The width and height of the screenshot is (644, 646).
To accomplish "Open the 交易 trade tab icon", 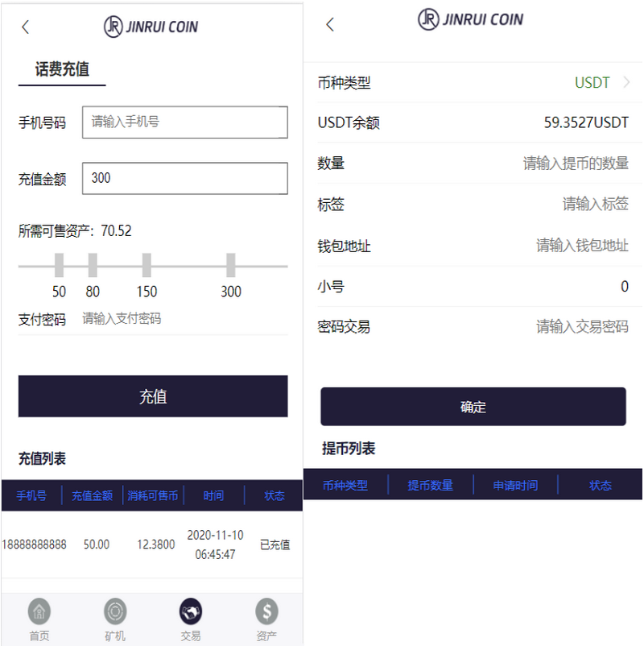I will (x=191, y=611).
